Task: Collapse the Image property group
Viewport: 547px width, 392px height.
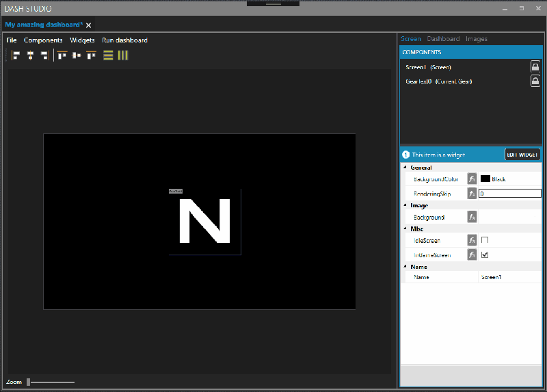Action: 405,205
